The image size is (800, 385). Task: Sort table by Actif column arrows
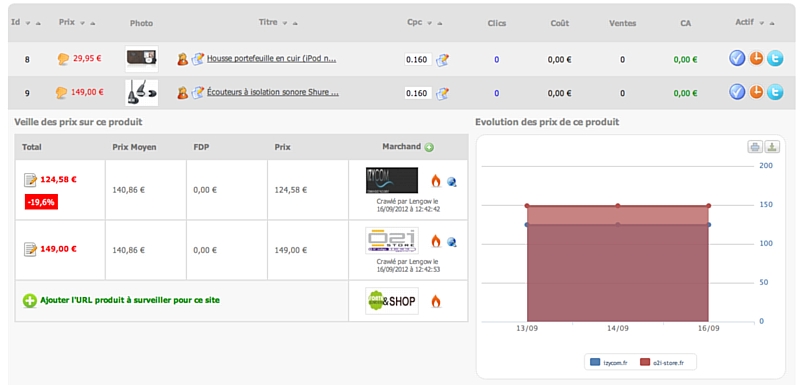coord(767,23)
